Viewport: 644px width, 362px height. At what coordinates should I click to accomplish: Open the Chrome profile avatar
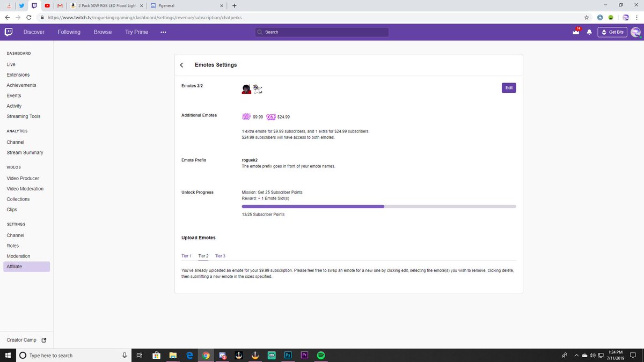(x=625, y=17)
